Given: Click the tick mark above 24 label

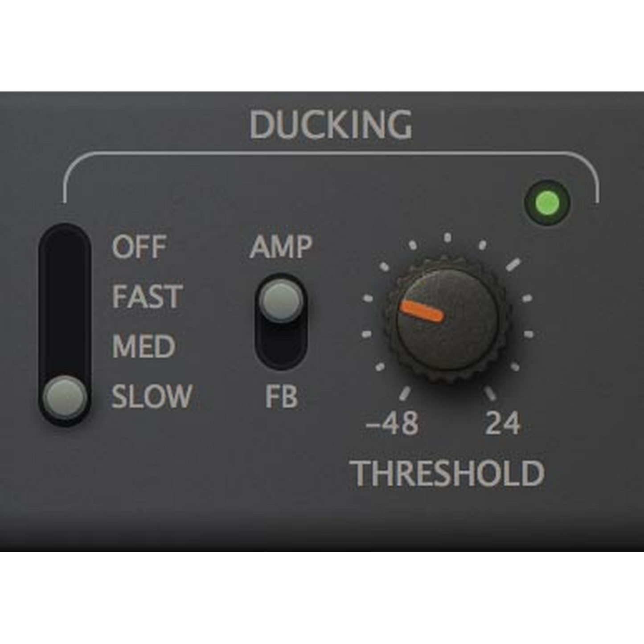Looking at the screenshot, I should tap(490, 393).
